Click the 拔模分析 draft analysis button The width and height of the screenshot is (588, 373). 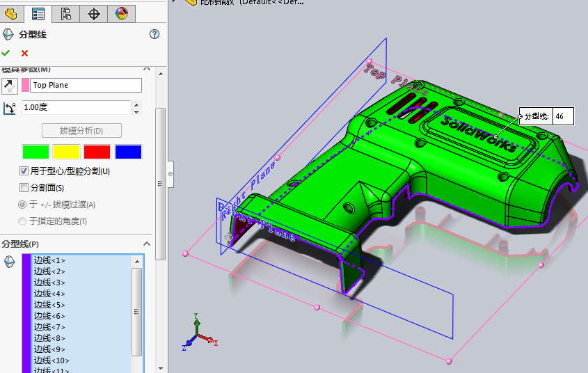[x=81, y=131]
